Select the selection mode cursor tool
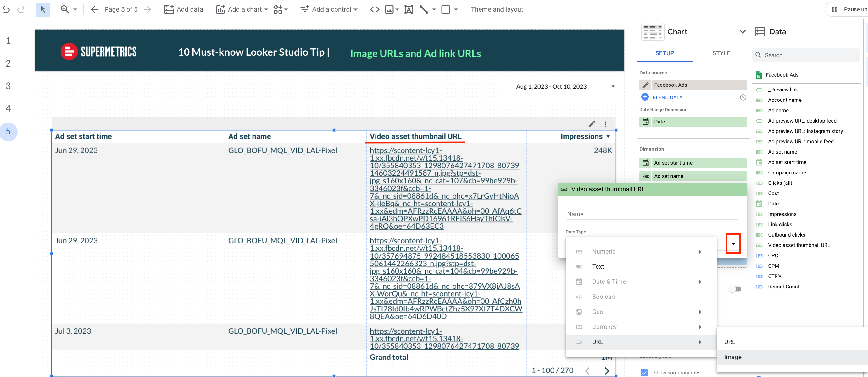Viewport: 868px width, 377px height. 43,9
